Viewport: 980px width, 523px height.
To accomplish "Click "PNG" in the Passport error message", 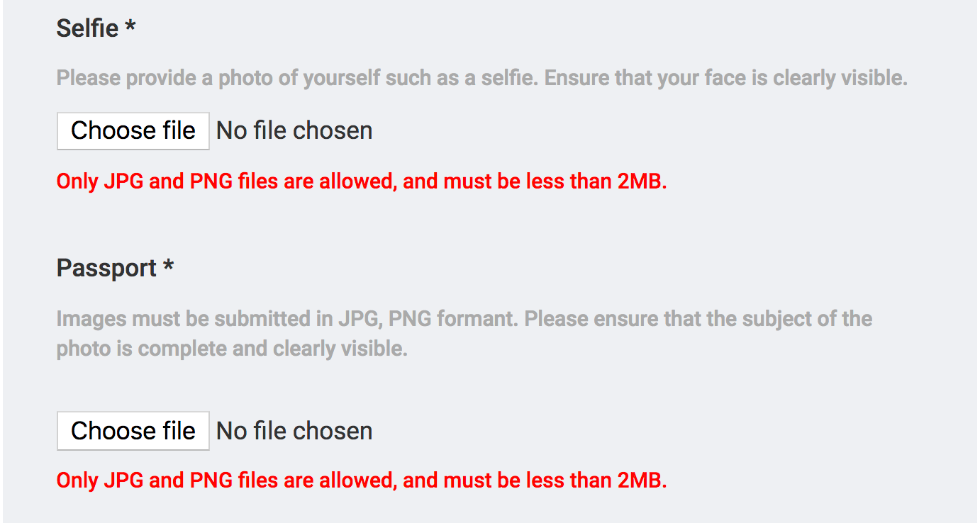I will [212, 481].
